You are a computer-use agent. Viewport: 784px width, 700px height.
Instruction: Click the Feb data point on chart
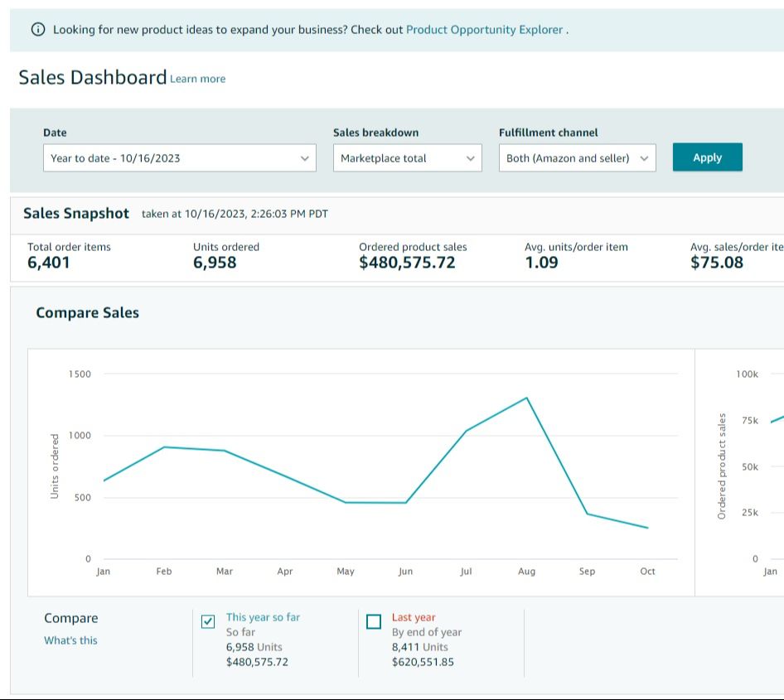(x=164, y=447)
